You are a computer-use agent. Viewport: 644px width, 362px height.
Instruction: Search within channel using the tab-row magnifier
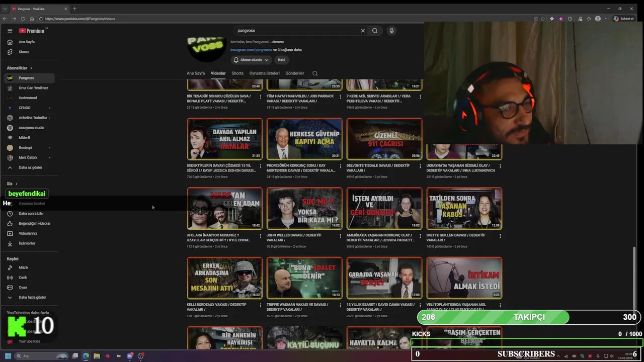click(x=315, y=73)
